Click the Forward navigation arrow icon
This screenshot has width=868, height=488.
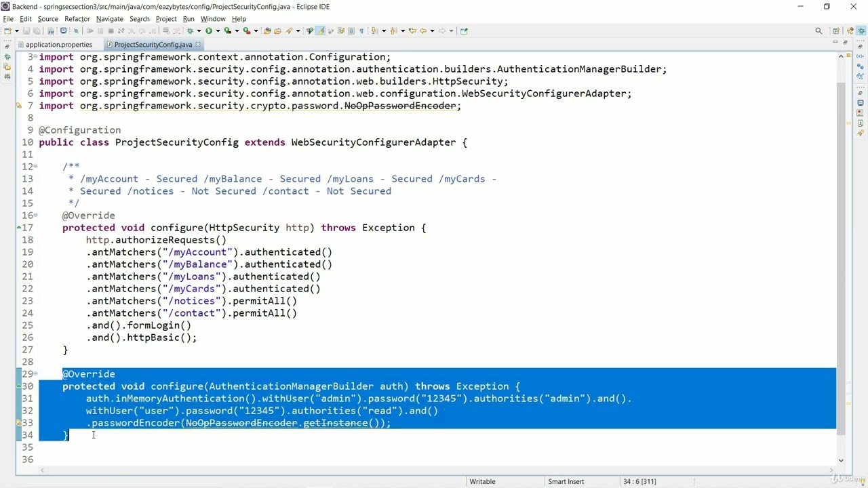[441, 30]
